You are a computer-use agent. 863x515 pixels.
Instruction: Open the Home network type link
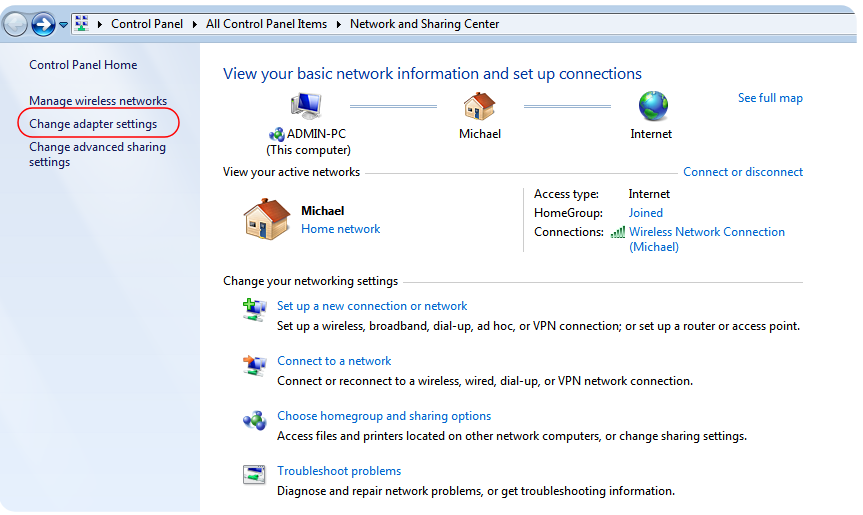coord(341,229)
